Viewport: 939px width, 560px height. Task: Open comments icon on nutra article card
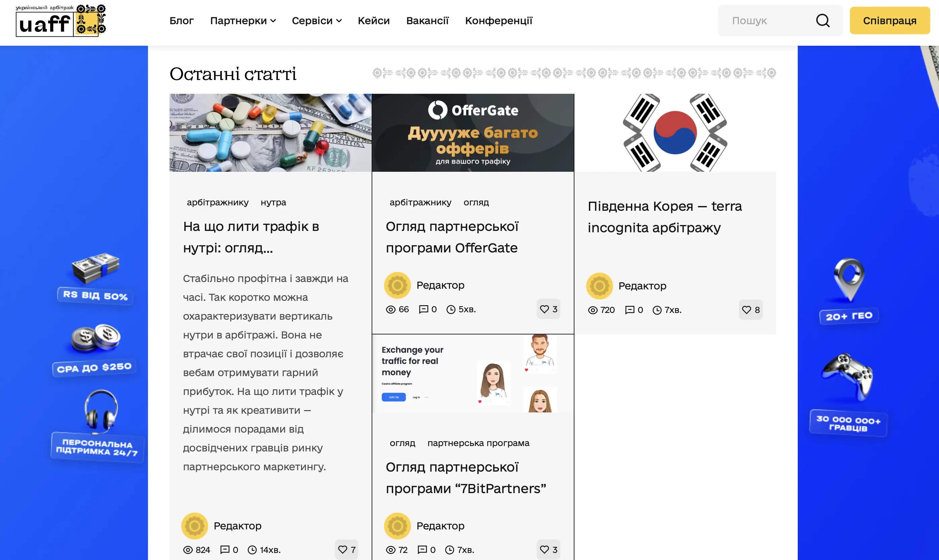225,550
